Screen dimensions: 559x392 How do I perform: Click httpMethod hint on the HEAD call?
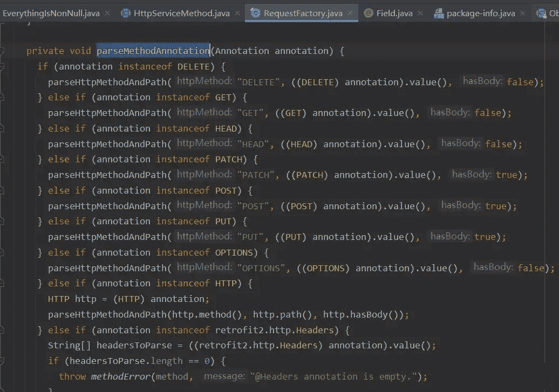(204, 143)
